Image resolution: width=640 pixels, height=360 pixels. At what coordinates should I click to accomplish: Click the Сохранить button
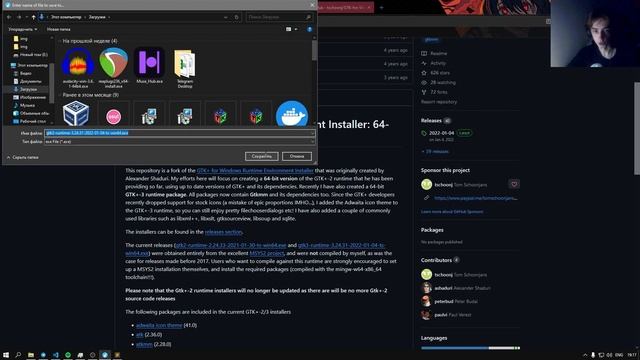click(x=262, y=156)
